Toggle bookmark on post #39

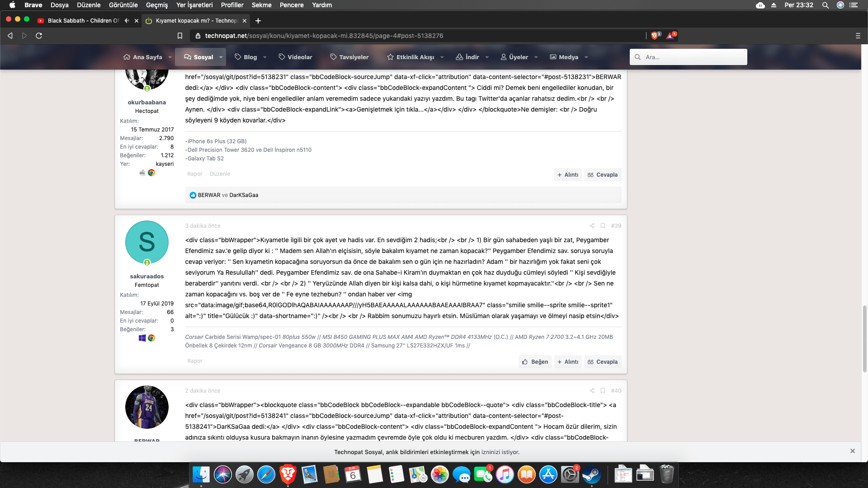[x=603, y=226]
